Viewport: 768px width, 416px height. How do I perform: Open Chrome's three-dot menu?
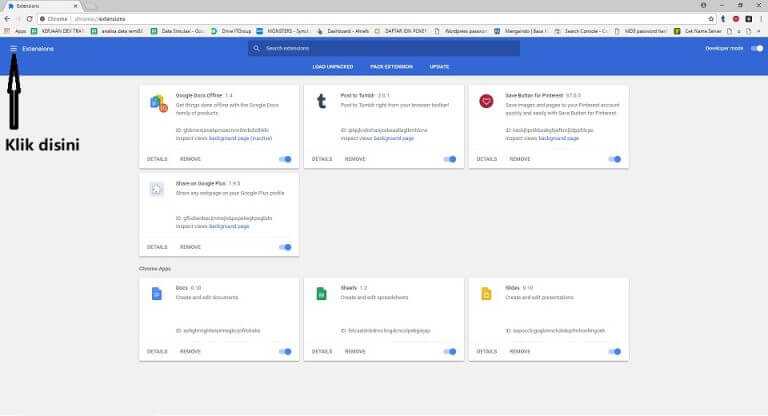coord(759,18)
